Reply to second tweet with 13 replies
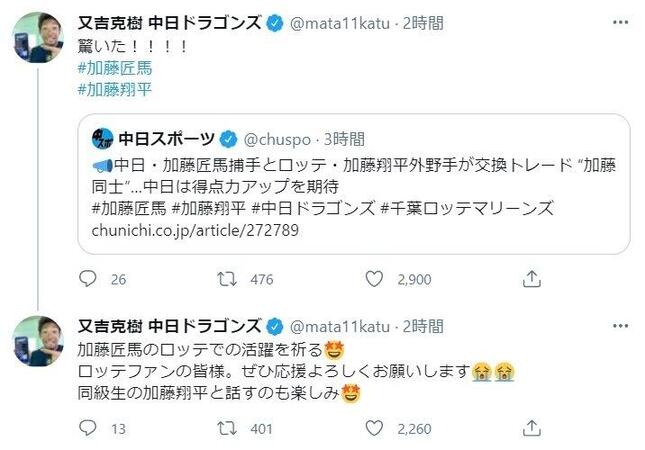Screen dimensions: 645x450 pyautogui.click(x=88, y=429)
